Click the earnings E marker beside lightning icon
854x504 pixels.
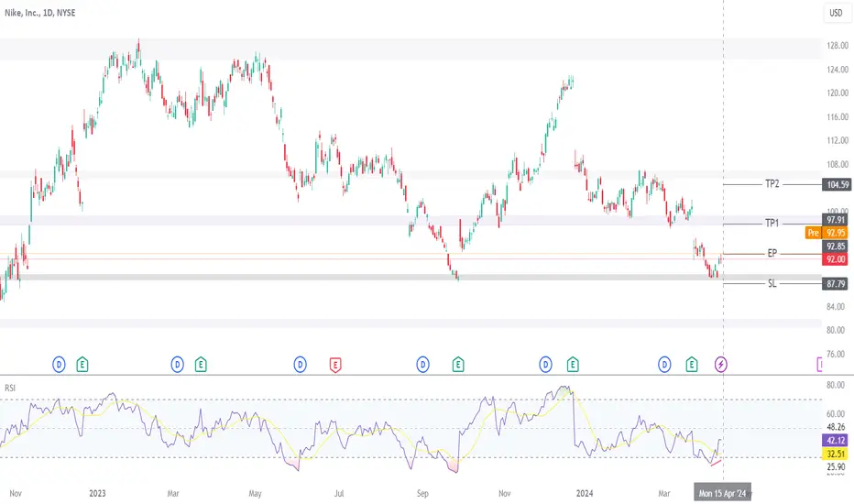[x=691, y=365]
